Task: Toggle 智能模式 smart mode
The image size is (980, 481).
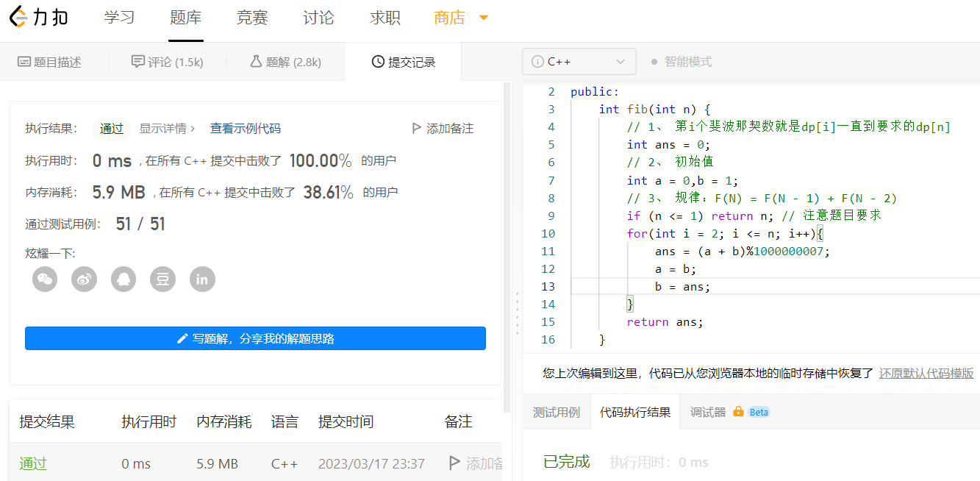Action: tap(682, 62)
